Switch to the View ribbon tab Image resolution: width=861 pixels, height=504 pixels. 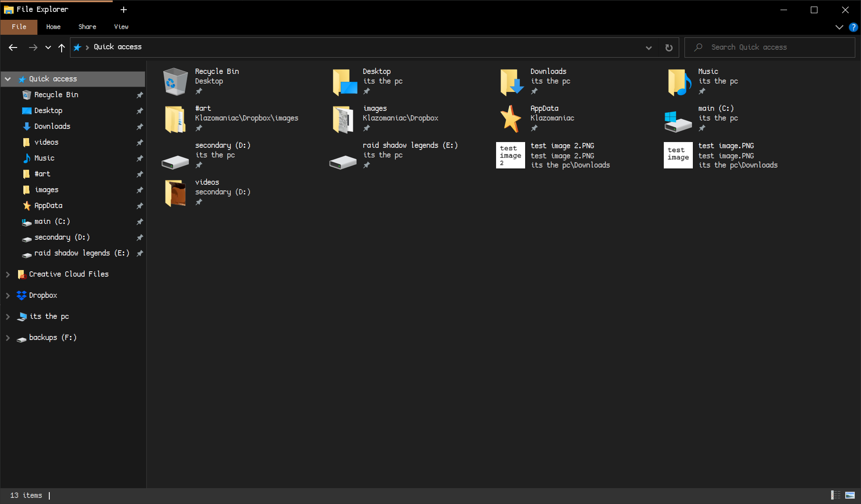click(x=121, y=27)
